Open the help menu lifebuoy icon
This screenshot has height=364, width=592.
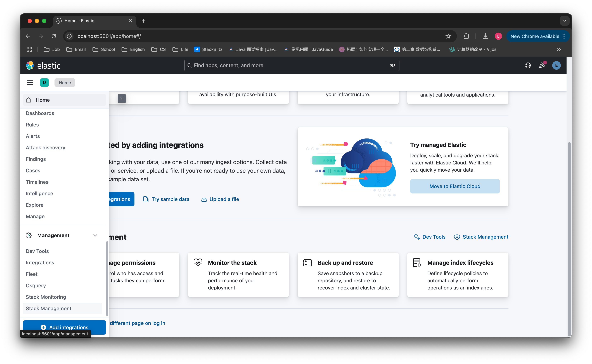[x=528, y=66]
